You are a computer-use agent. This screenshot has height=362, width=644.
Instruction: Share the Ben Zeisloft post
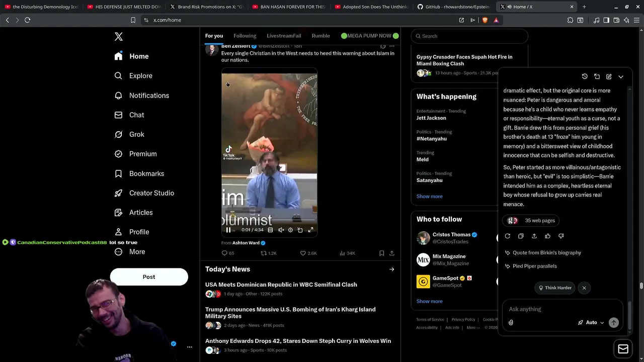(392, 253)
